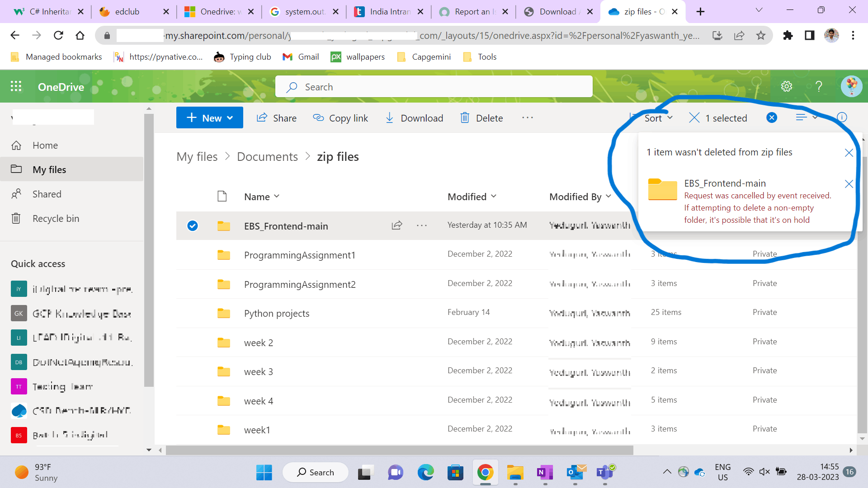Open the details information pane
The image size is (868, 488).
pyautogui.click(x=842, y=117)
